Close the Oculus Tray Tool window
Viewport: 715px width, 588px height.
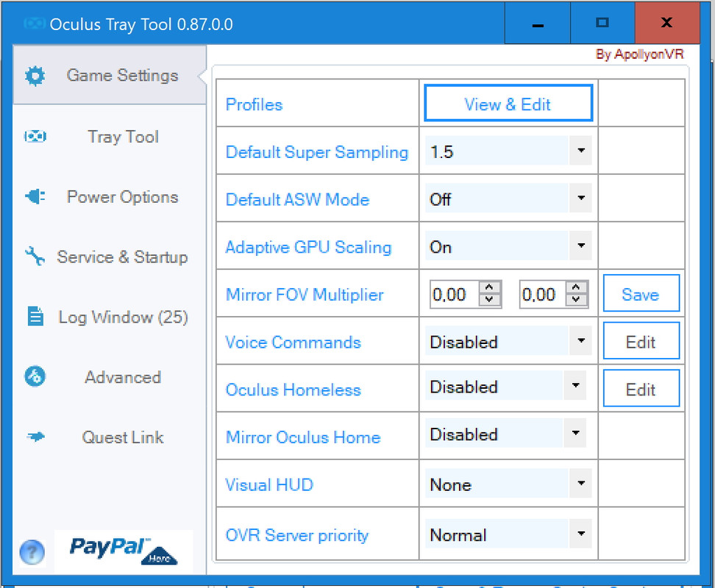pyautogui.click(x=667, y=23)
